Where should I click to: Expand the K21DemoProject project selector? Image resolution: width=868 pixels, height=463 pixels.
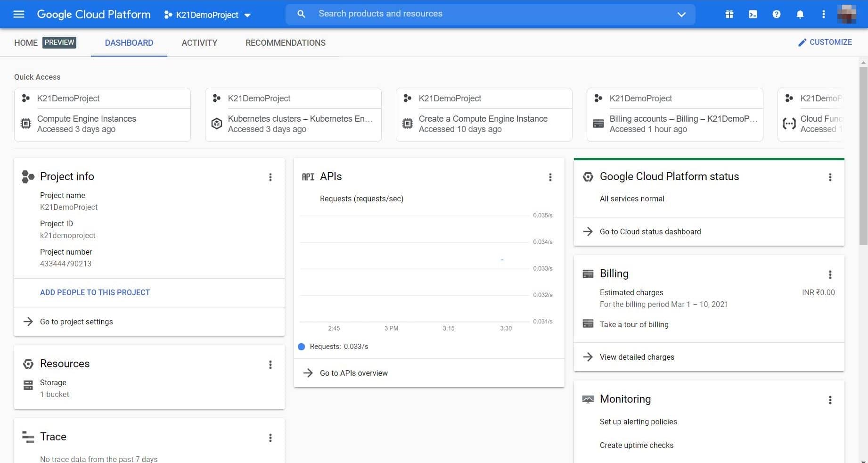tap(248, 15)
